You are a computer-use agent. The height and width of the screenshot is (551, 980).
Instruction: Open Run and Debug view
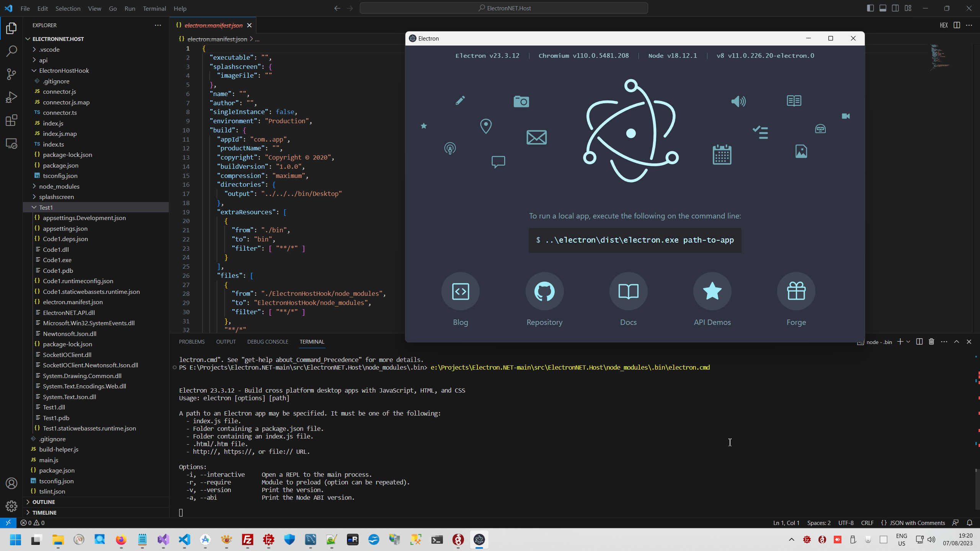coord(11,97)
